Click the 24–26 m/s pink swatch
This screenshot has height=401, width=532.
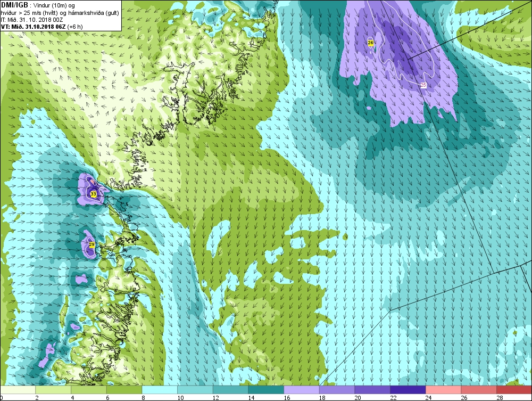click(x=443, y=390)
